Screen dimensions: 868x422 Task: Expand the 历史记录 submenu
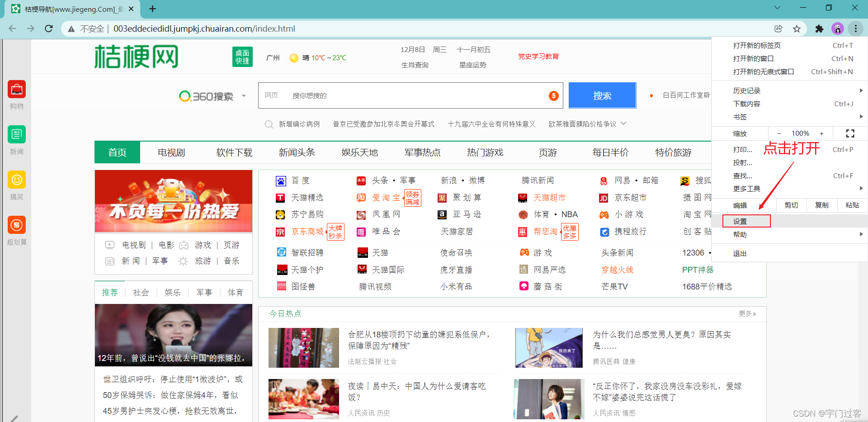(x=861, y=90)
